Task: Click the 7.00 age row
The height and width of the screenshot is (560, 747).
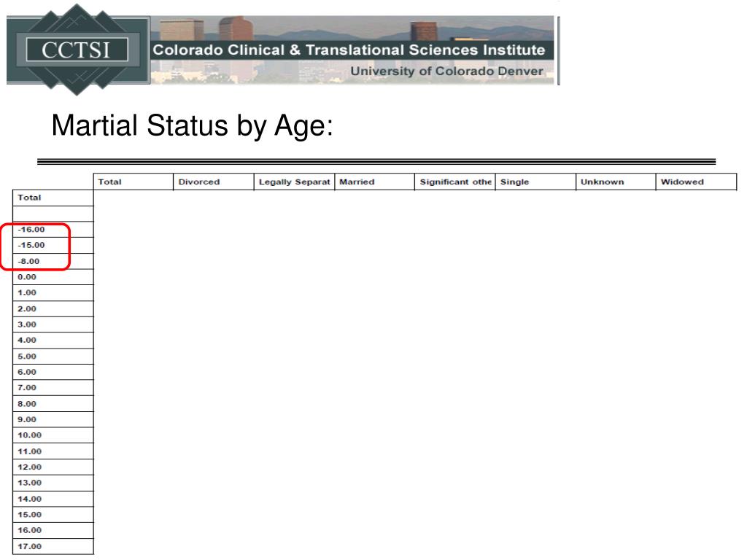Action: [x=53, y=388]
